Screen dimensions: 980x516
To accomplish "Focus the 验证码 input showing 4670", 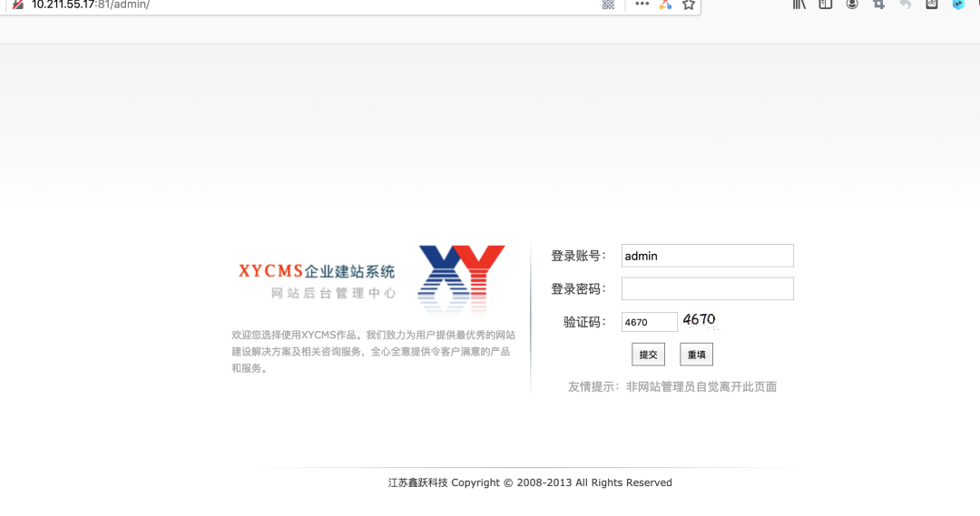I will tap(650, 322).
